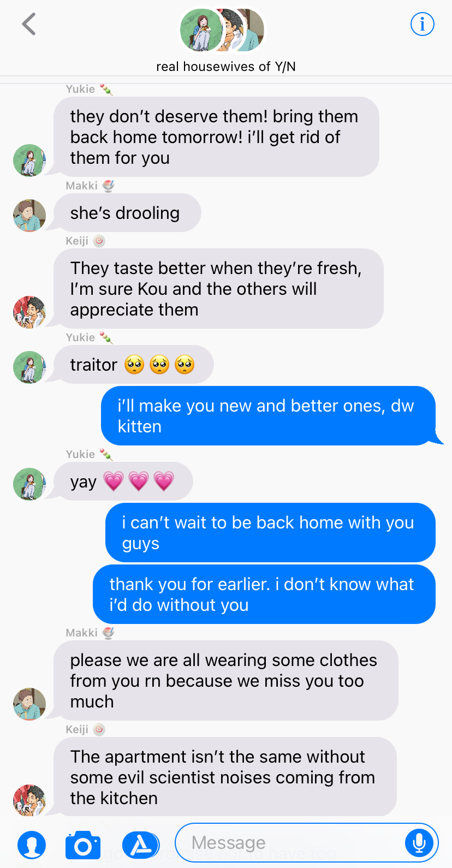Tap Keiji's avatar next to fresh message

coord(29,312)
